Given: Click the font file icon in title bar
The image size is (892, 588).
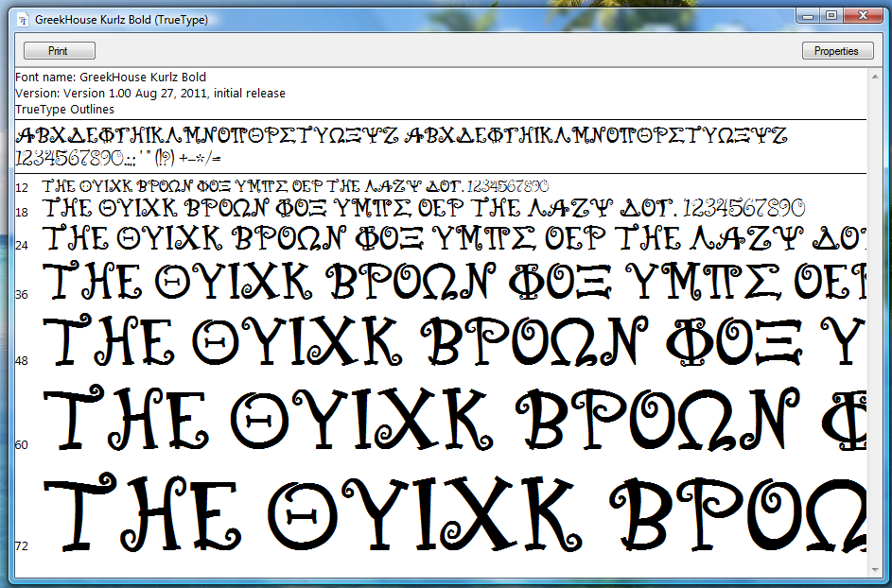Looking at the screenshot, I should pos(23,20).
